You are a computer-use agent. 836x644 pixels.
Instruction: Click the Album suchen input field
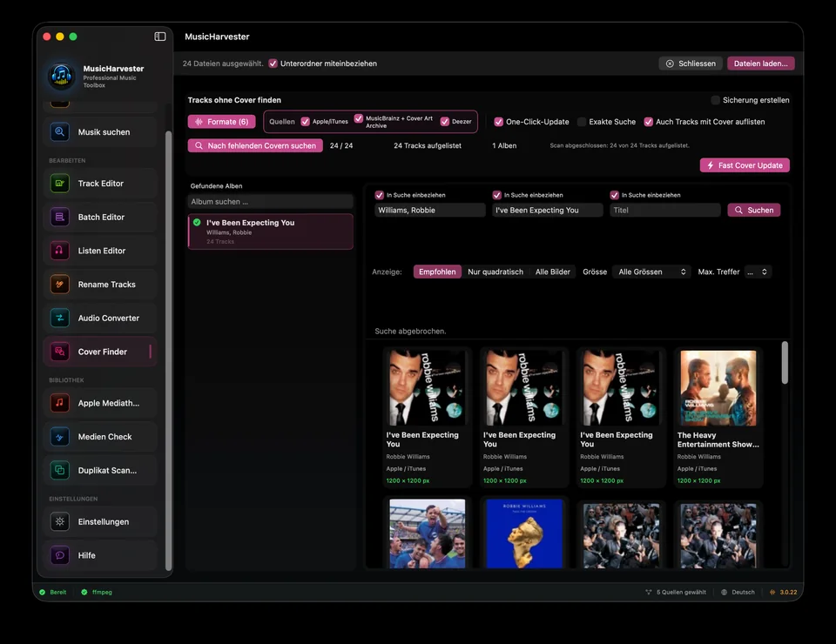point(270,201)
